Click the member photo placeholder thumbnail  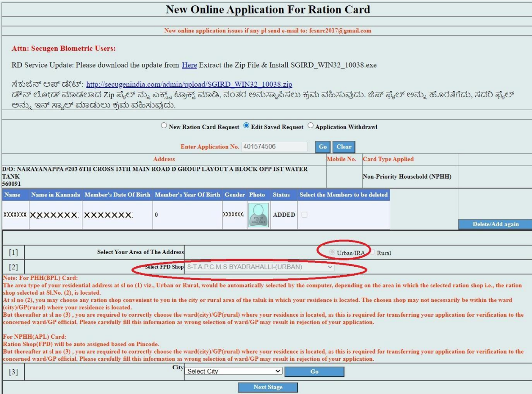[259, 215]
